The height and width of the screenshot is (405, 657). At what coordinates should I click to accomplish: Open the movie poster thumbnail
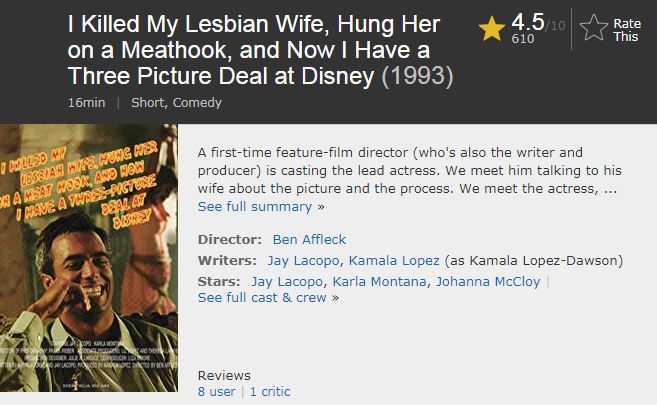tap(88, 258)
